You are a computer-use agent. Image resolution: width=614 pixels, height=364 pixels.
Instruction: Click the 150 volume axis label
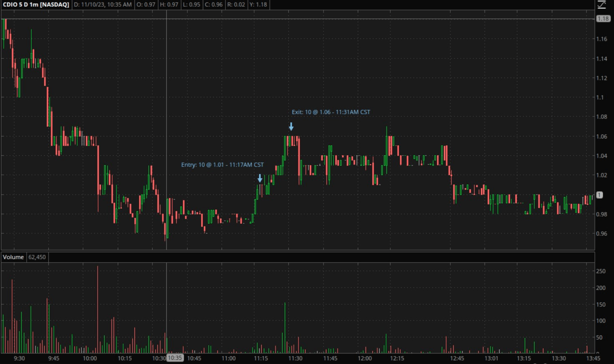(601, 305)
